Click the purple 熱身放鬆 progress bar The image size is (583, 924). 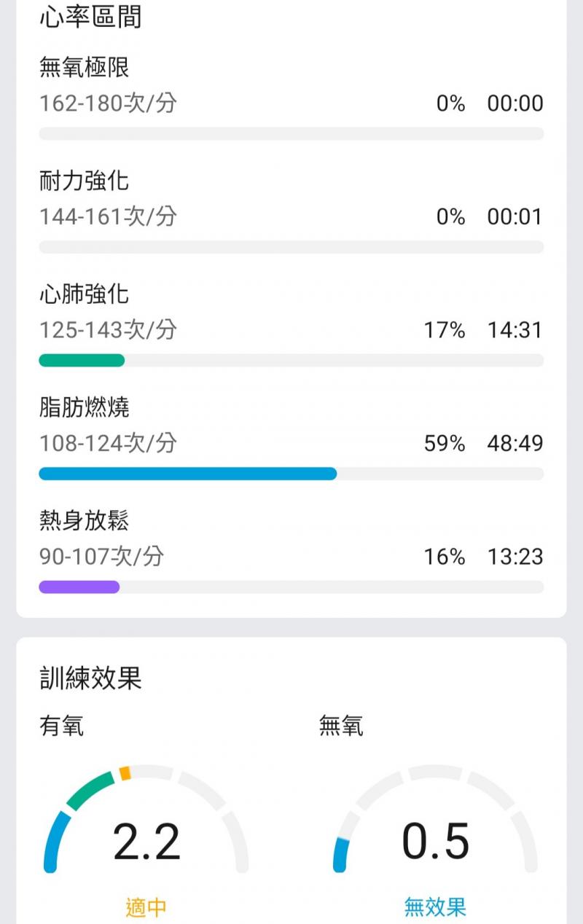[79, 587]
